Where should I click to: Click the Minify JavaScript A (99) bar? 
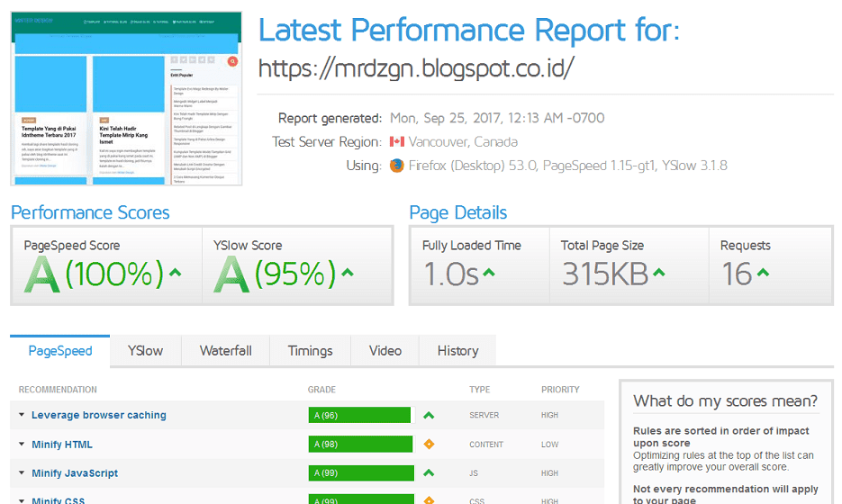(361, 472)
